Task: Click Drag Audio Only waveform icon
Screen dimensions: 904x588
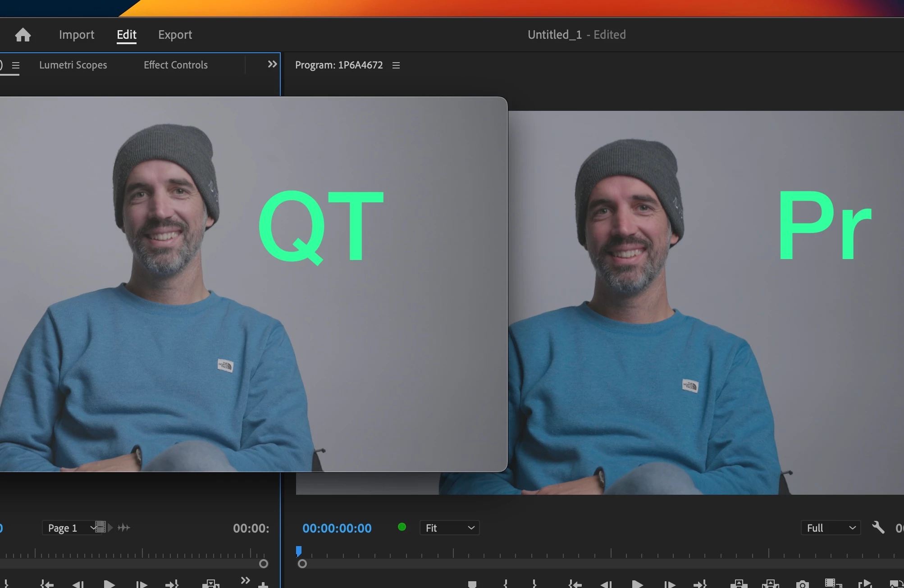Action: pos(124,527)
